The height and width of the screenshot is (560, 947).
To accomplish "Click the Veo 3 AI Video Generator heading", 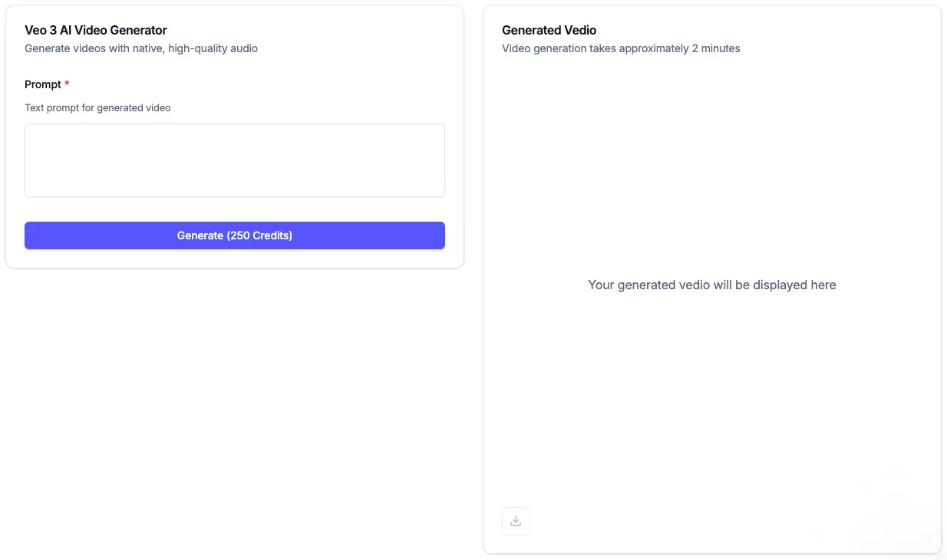I will pos(96,31).
